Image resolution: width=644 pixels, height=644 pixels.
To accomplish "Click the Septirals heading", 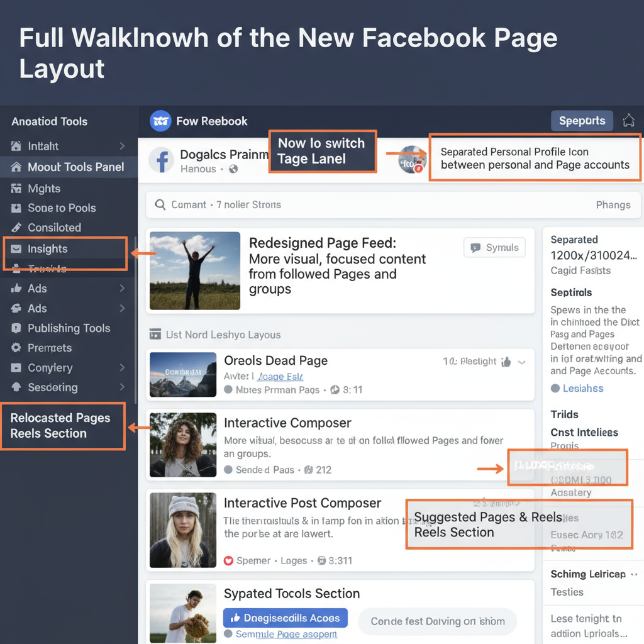I will 571,292.
